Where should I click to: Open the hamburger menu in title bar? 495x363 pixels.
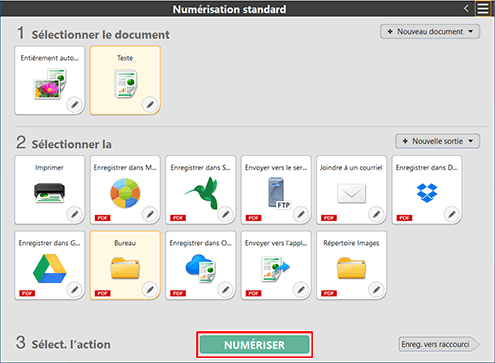[483, 8]
